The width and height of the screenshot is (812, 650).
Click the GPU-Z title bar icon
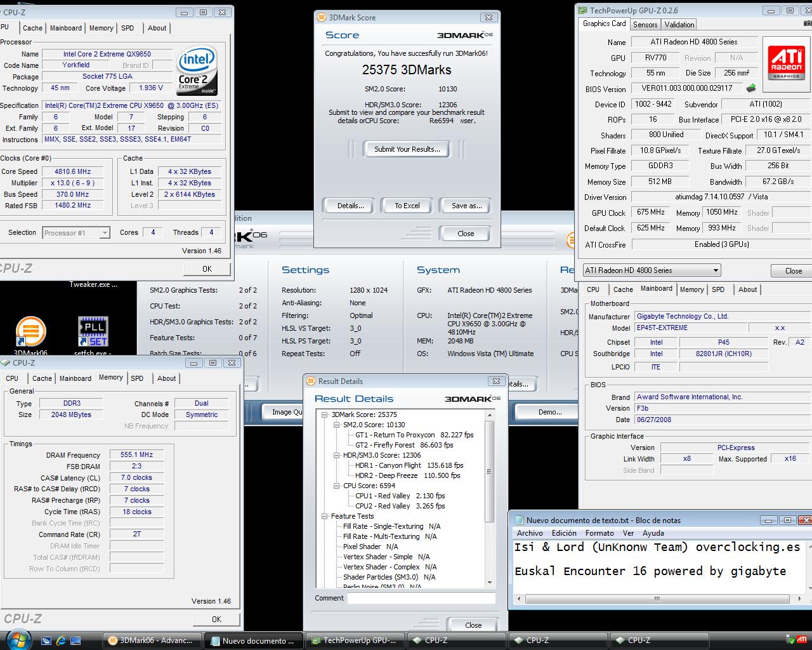coord(583,10)
